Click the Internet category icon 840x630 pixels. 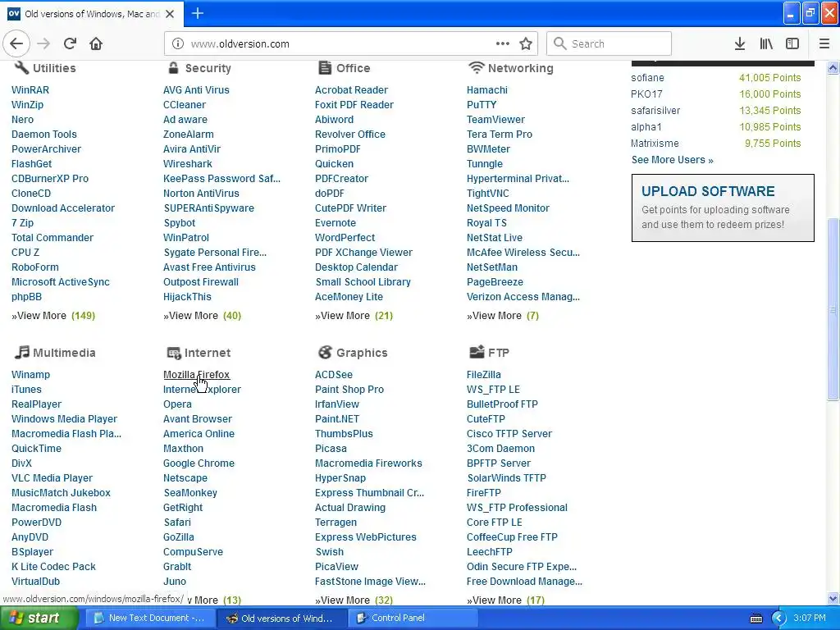tap(174, 353)
